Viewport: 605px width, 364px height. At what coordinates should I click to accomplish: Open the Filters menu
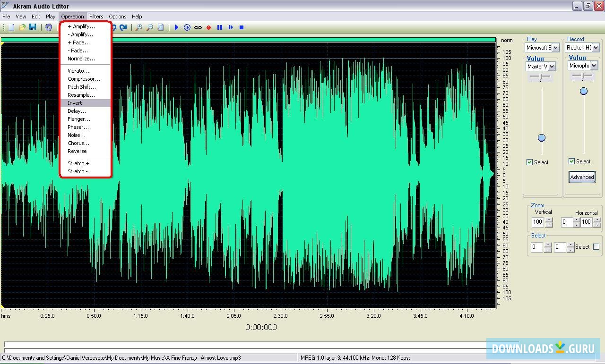click(96, 17)
